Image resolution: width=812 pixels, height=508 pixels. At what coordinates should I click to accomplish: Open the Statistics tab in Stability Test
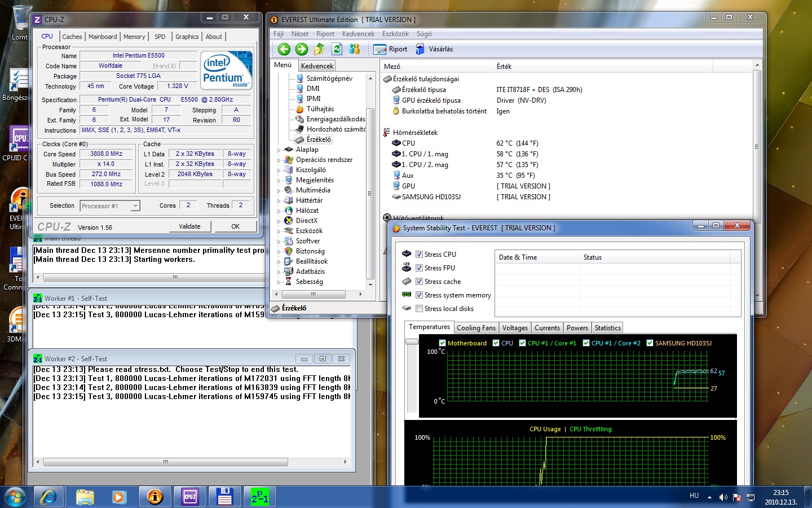click(607, 328)
